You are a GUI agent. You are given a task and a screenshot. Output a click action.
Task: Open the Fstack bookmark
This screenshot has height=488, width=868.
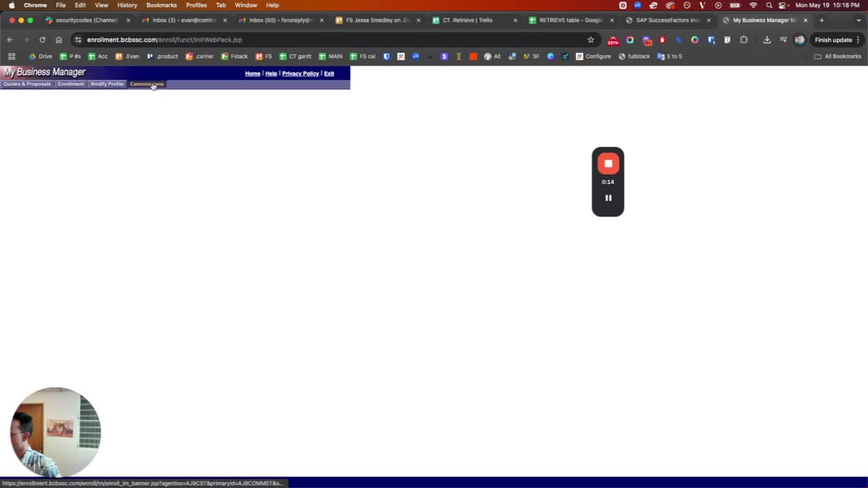(x=235, y=56)
